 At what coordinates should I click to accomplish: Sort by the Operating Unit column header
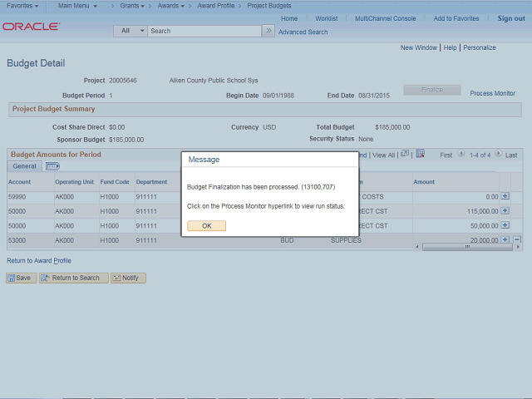(74, 182)
